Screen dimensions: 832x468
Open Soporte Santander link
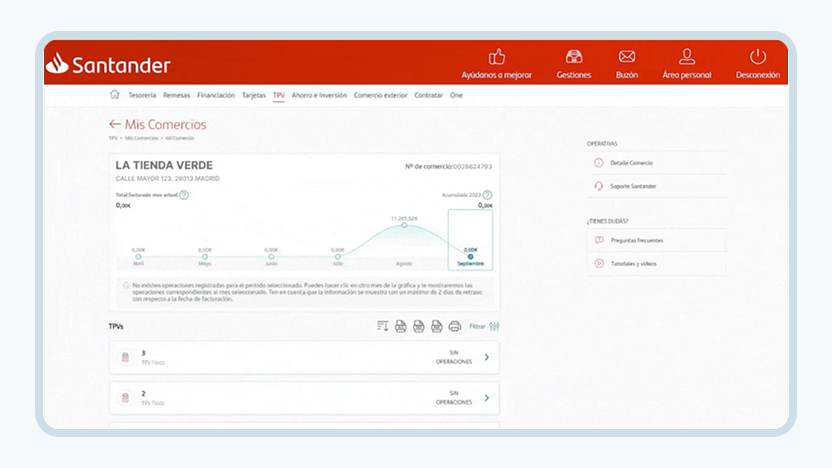pos(633,186)
